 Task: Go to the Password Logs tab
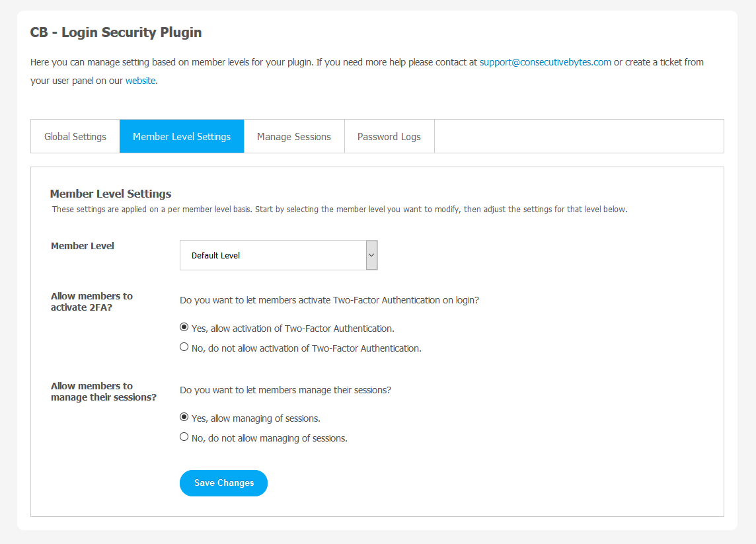pyautogui.click(x=389, y=137)
